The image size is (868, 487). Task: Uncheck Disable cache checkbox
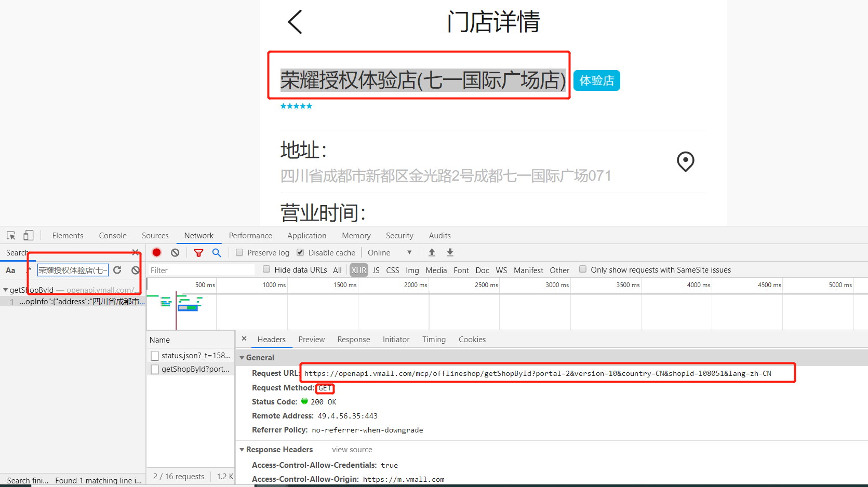[x=300, y=252]
